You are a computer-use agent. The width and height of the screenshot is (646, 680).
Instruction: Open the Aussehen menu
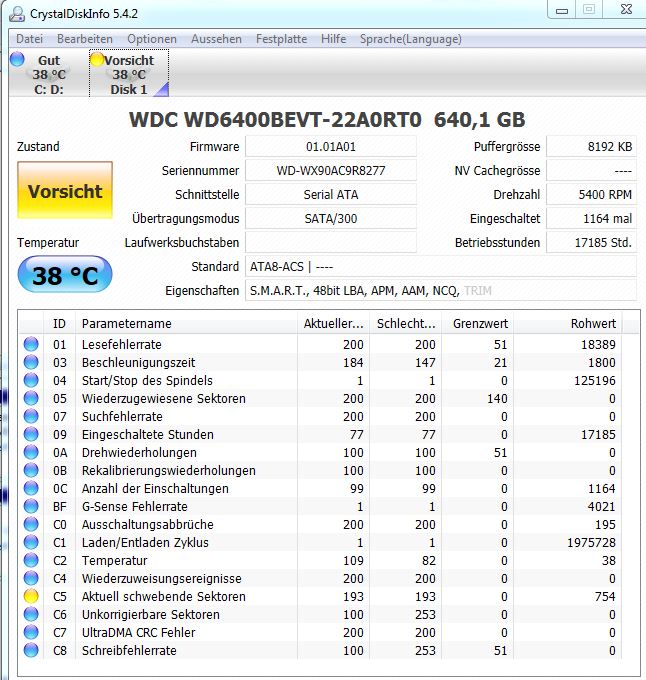pos(216,39)
